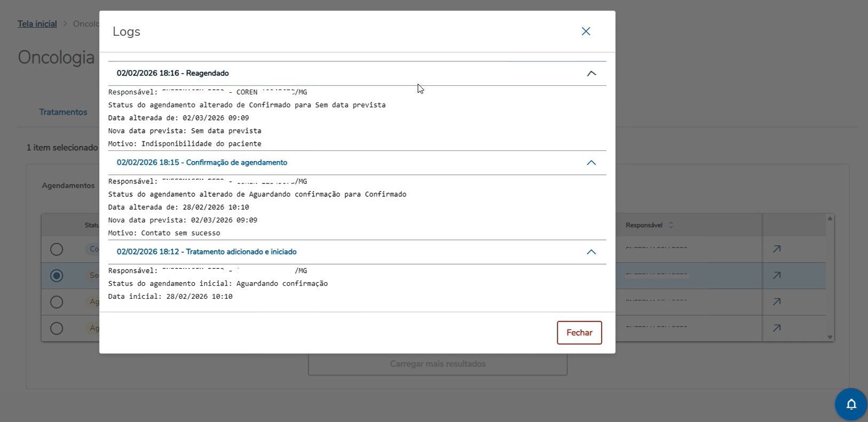The image size is (868, 422).
Task: Sort by the Responsável column arrows
Action: [671, 225]
